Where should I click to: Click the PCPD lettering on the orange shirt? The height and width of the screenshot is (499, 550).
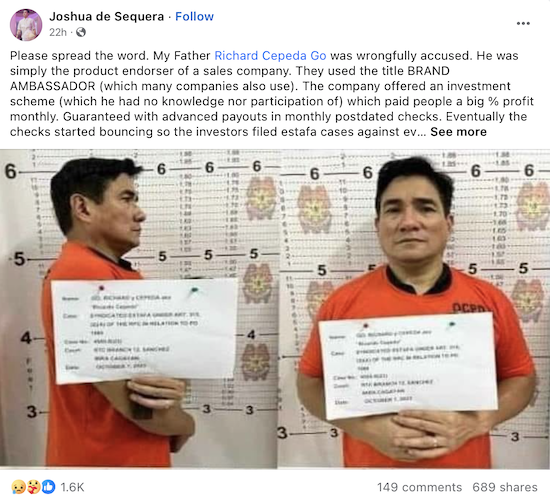click(469, 308)
